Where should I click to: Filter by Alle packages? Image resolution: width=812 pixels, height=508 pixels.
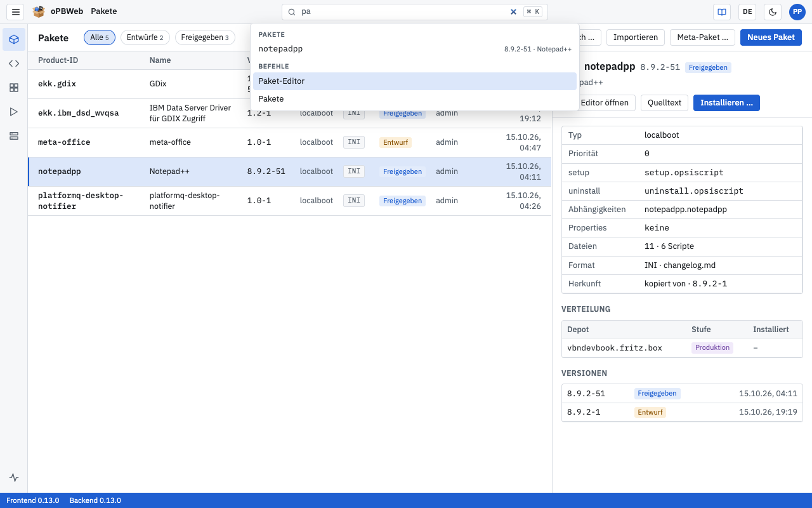(100, 37)
